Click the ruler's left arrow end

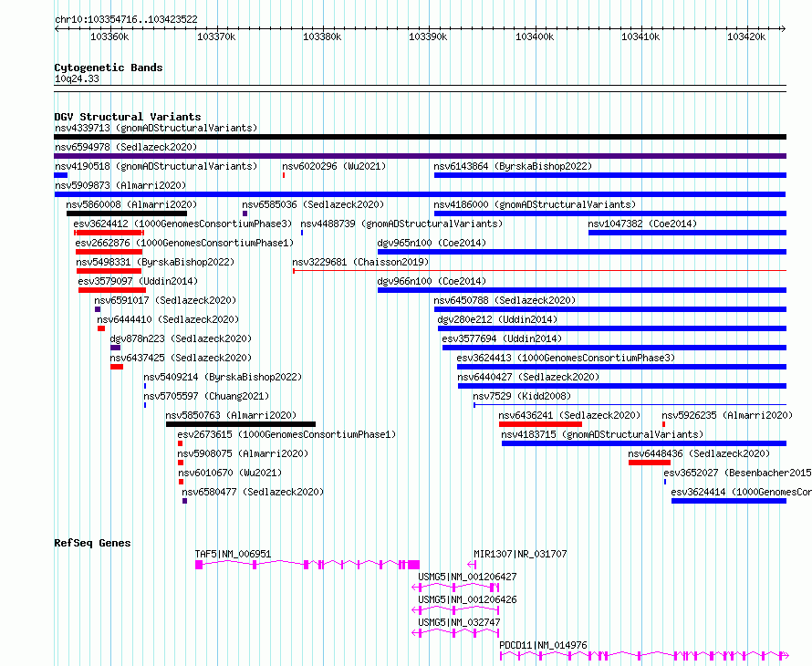[57, 29]
